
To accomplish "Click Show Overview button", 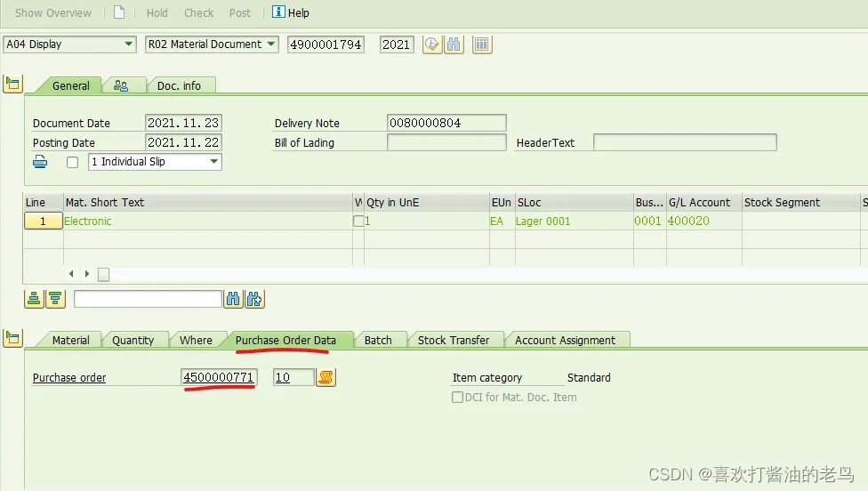I will coord(53,12).
